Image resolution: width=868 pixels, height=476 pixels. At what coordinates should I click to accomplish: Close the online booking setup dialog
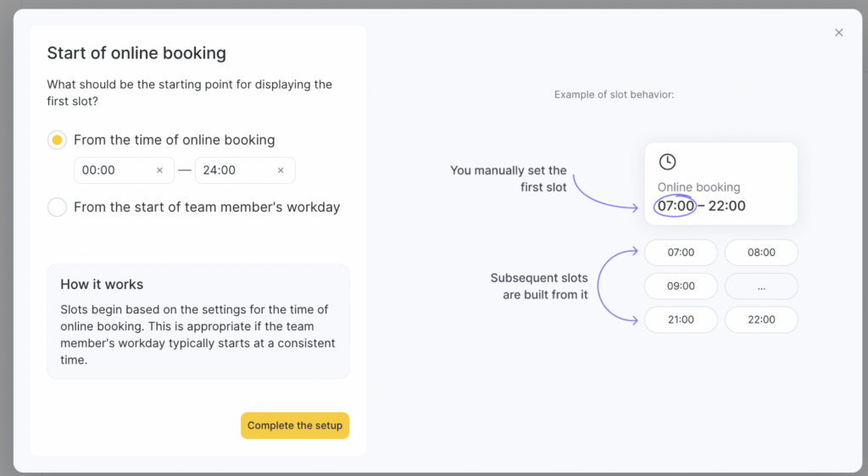838,33
